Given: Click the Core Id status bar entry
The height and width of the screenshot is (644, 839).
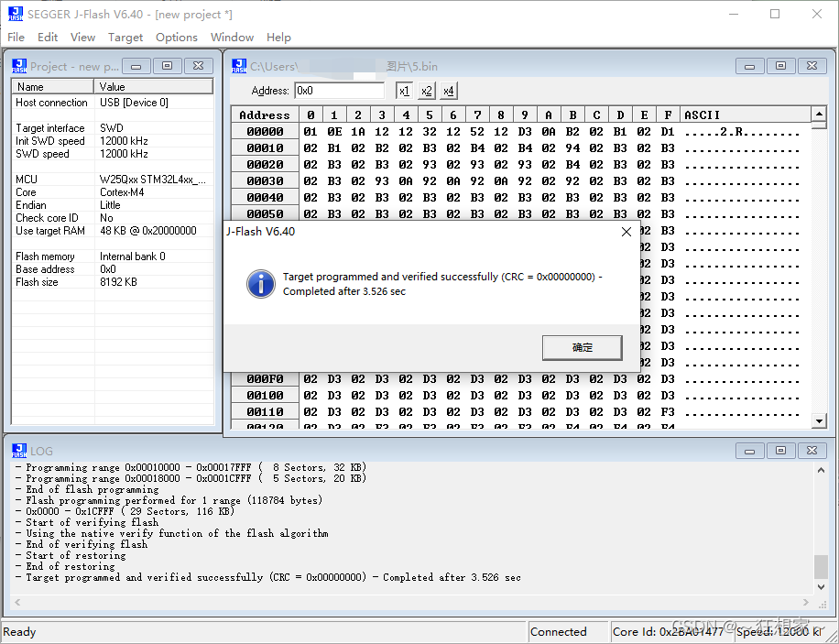Looking at the screenshot, I should (671, 632).
